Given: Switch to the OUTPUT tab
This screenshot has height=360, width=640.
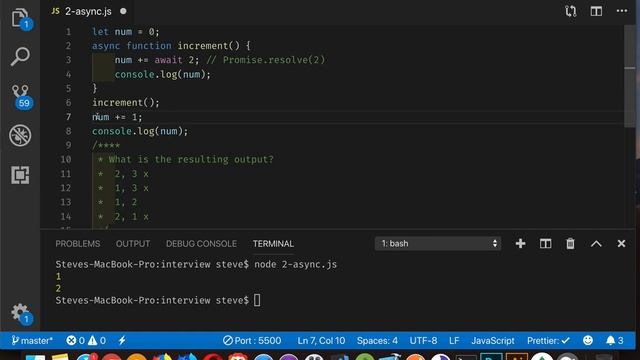Looking at the screenshot, I should [x=133, y=244].
